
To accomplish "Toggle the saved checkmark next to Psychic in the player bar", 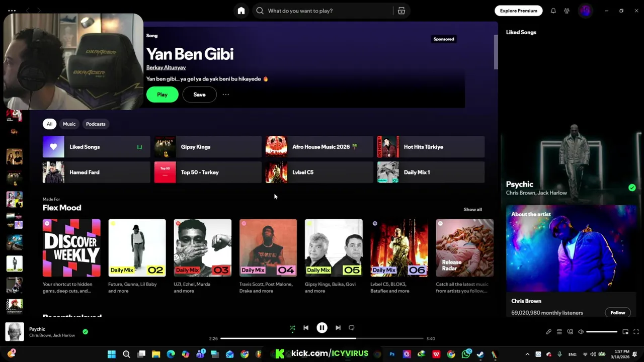I will click(85, 332).
